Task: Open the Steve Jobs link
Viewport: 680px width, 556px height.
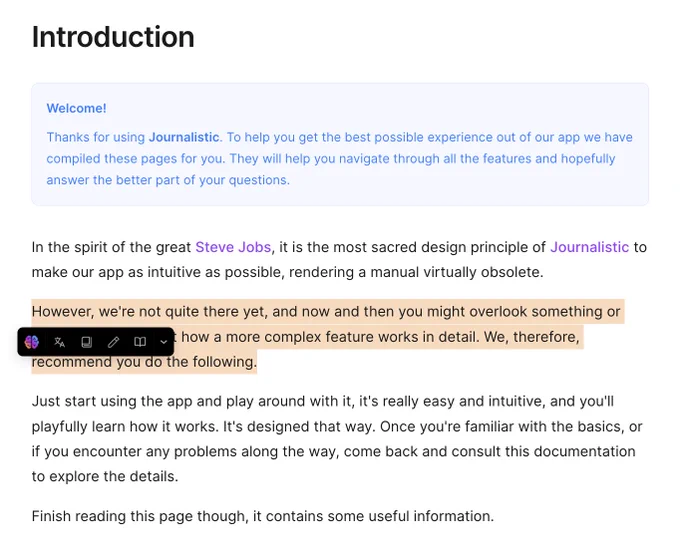Action: click(233, 247)
